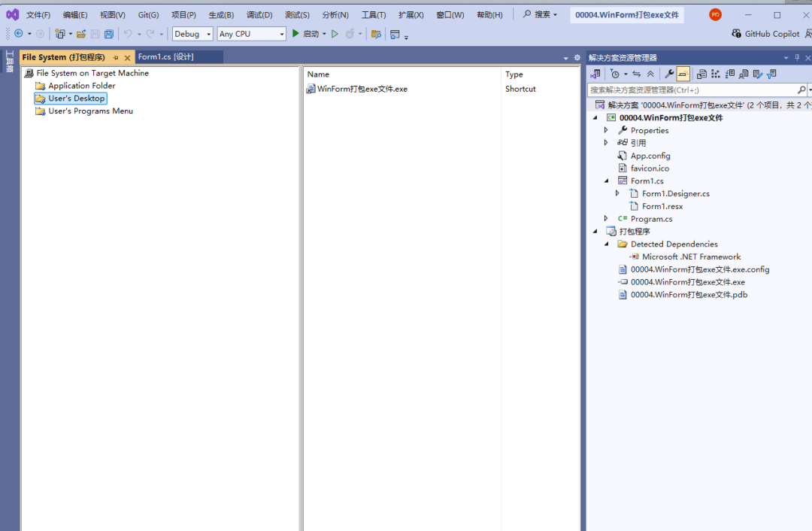The width and height of the screenshot is (812, 531).
Task: Click the window layout toolbar icon
Action: pos(395,34)
